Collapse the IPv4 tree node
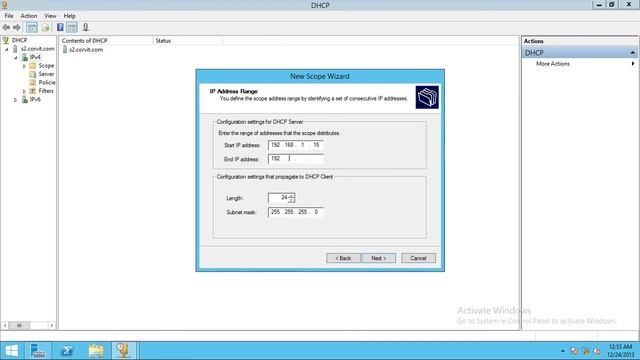 [x=16, y=58]
